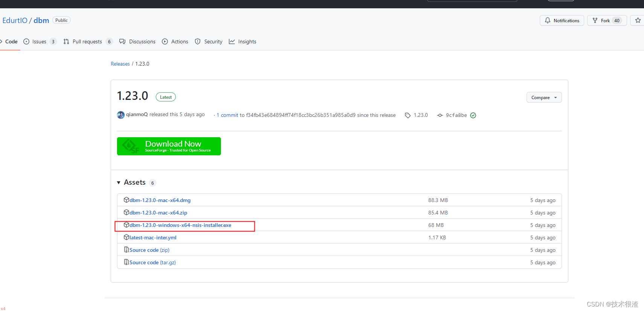644x311 pixels.
Task: Click the Insights graph icon
Action: coord(232,41)
